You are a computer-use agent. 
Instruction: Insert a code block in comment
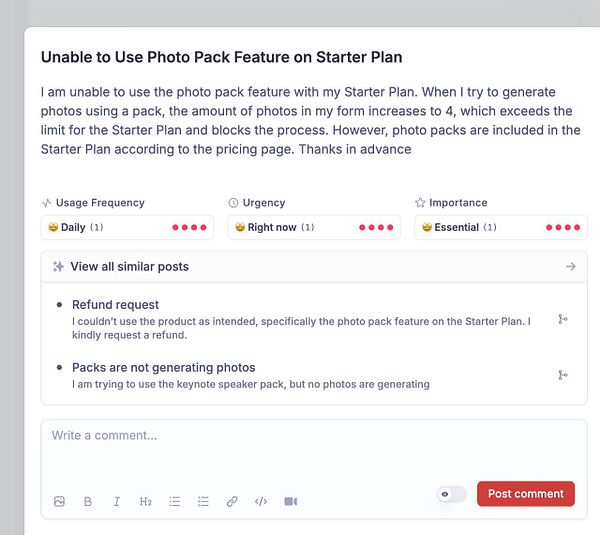point(261,502)
